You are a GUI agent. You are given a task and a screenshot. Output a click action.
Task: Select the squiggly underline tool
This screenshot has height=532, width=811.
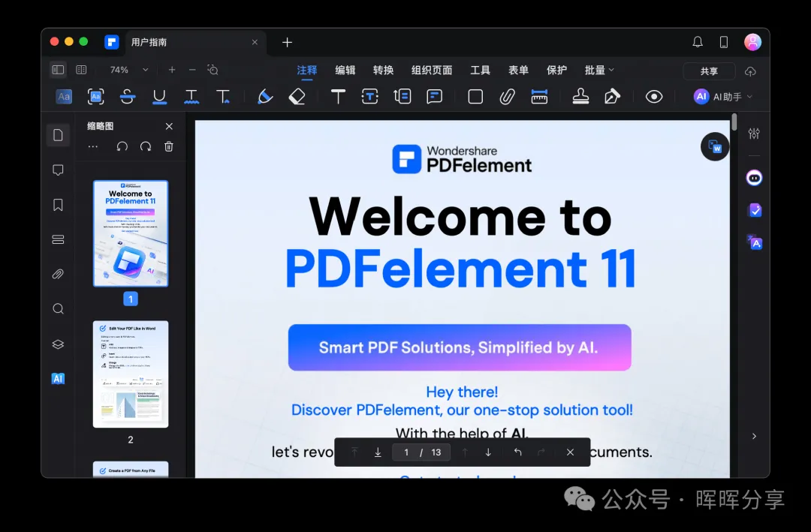point(191,97)
